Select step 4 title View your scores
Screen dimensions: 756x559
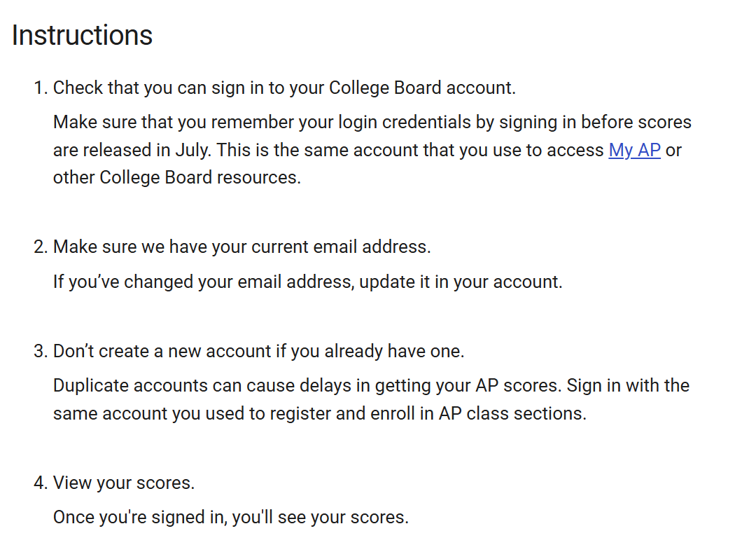pos(124,483)
